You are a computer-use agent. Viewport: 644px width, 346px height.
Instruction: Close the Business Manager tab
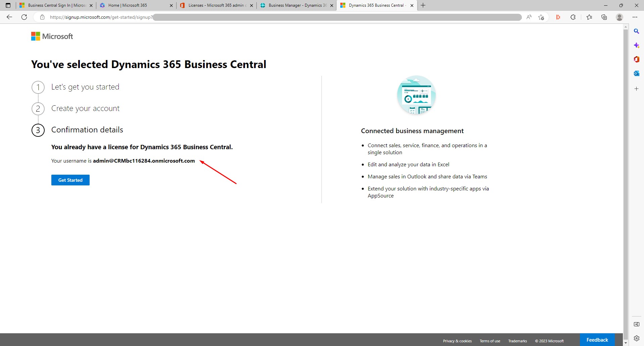coord(332,5)
